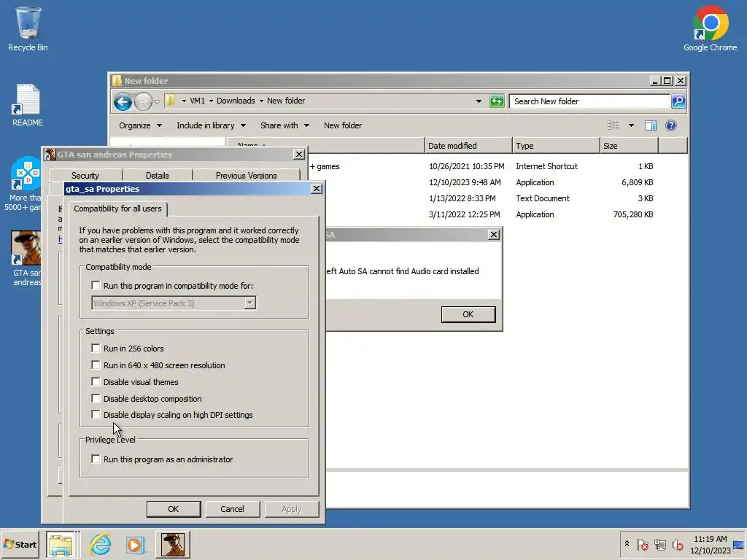Image resolution: width=747 pixels, height=560 pixels.
Task: Click the Search New folder field
Action: 589,101
